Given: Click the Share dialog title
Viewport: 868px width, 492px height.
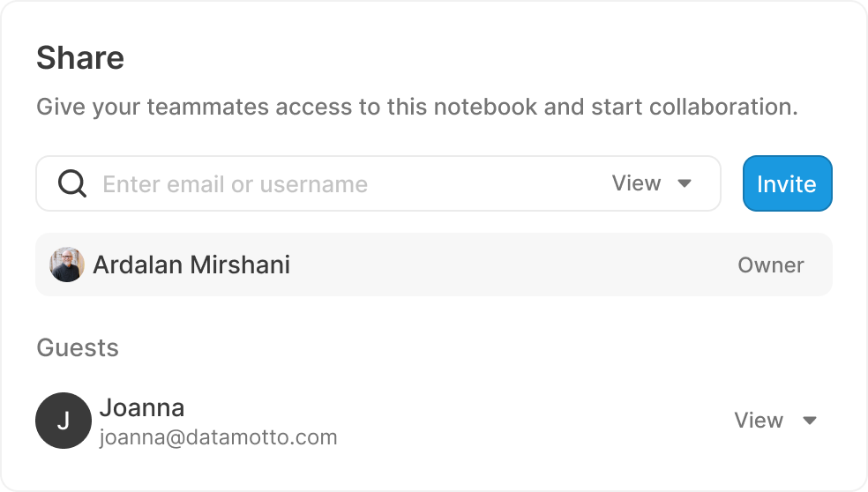Looking at the screenshot, I should [x=80, y=58].
